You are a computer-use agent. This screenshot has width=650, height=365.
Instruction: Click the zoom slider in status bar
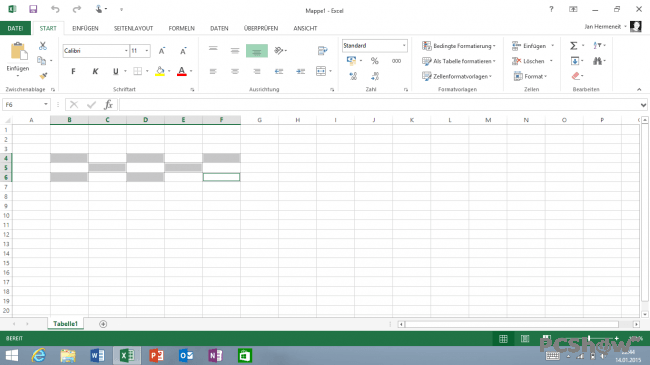pos(589,338)
